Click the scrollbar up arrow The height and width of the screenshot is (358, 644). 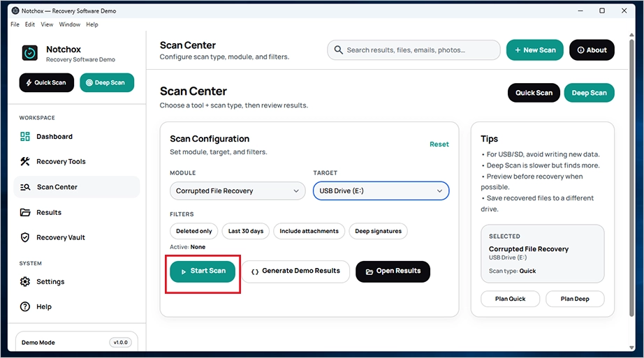631,35
